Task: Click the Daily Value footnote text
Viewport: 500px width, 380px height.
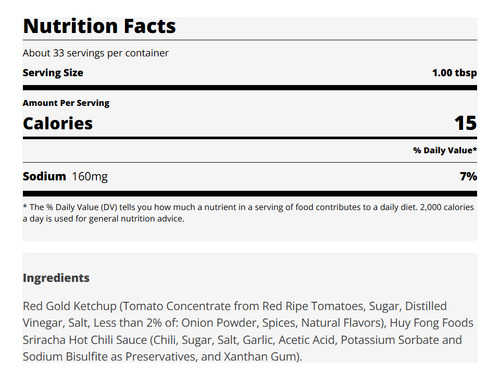Action: pyautogui.click(x=248, y=213)
